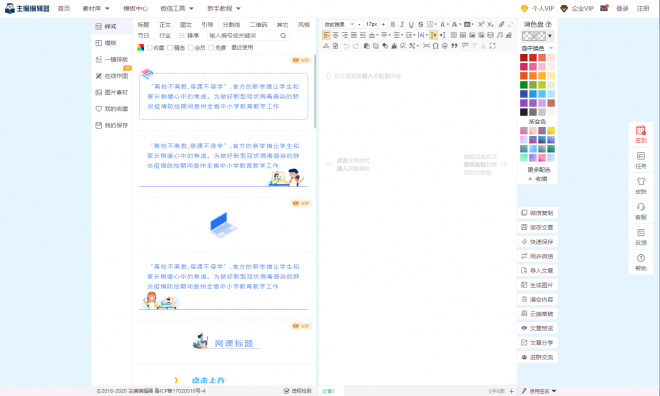660x396 pixels.
Task: Check the 免费 filter checkbox
Action: (211, 48)
